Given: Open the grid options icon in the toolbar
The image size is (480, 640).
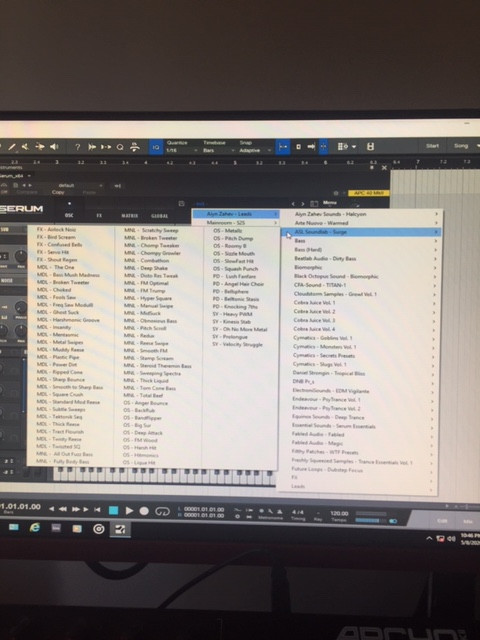Looking at the screenshot, I should click(x=343, y=147).
